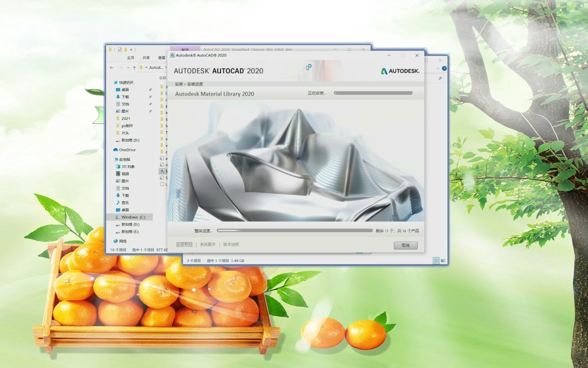Click '剩余 11 个, 共 14 个产品' text

[x=397, y=231]
